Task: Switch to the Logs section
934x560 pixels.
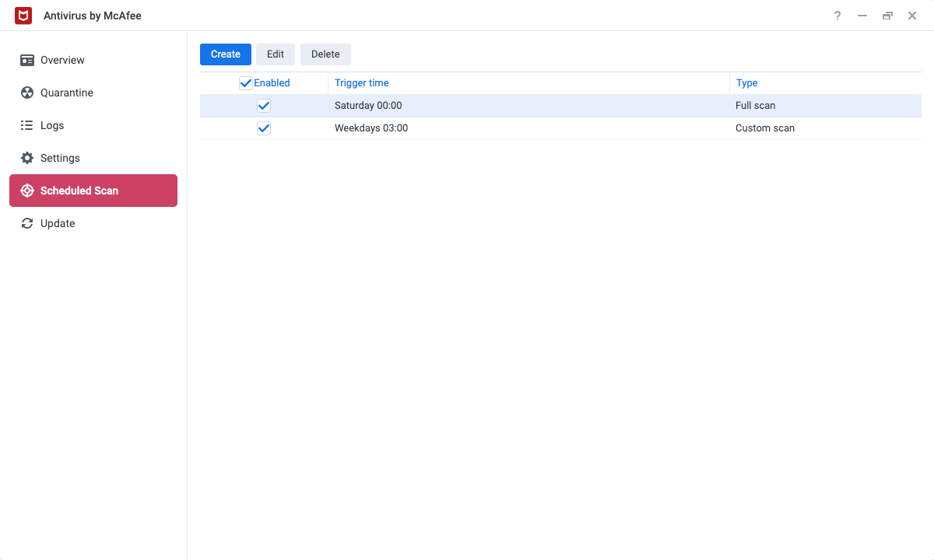Action: click(x=52, y=125)
